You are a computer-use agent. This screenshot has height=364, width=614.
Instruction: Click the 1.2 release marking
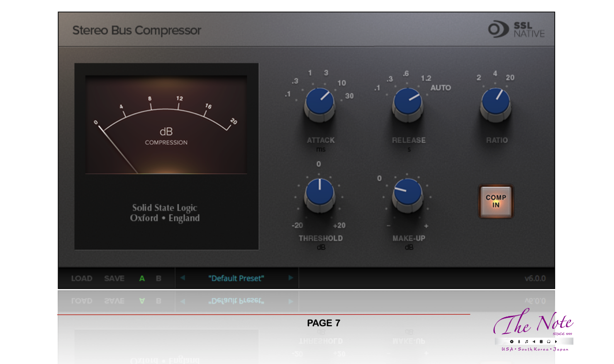tap(426, 78)
